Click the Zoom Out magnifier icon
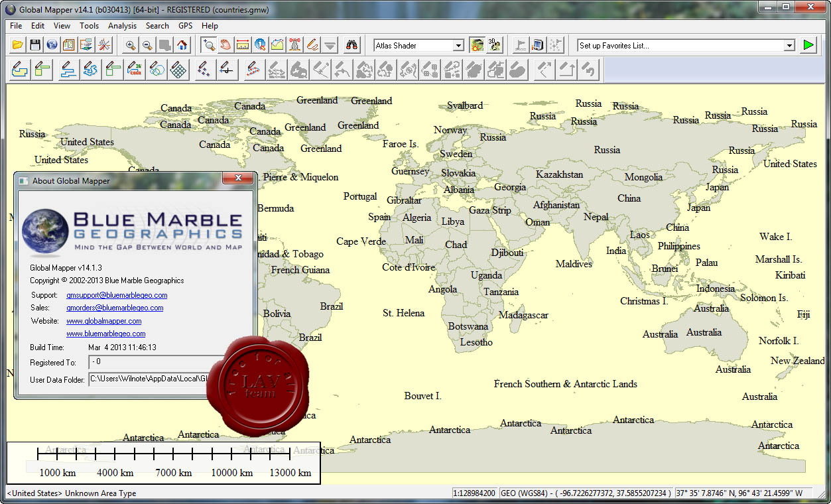This screenshot has width=831, height=504. [148, 45]
